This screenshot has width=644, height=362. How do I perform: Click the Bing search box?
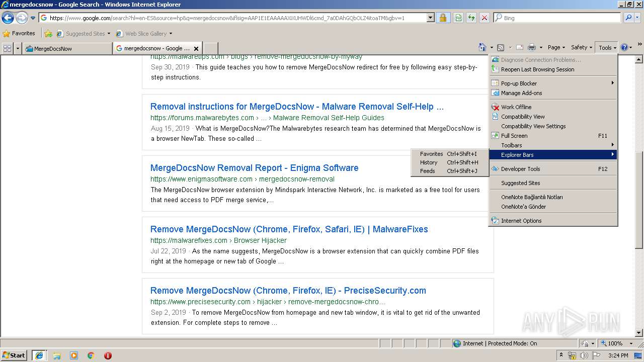tap(557, 18)
